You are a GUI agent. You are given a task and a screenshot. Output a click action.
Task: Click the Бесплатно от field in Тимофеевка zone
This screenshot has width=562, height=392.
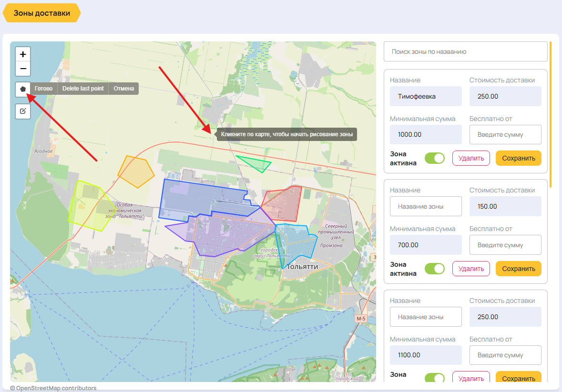click(505, 135)
